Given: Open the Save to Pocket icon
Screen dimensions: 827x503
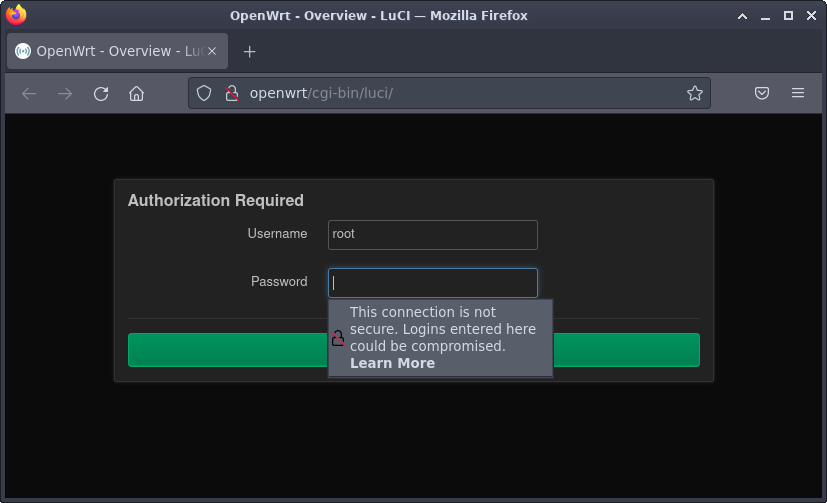Looking at the screenshot, I should coord(762,93).
